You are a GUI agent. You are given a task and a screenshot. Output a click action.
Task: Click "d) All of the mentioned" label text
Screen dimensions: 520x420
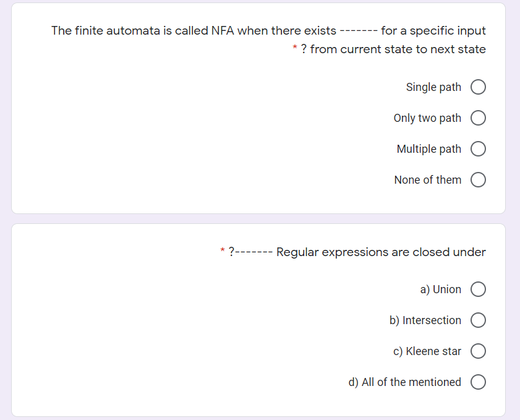point(405,382)
